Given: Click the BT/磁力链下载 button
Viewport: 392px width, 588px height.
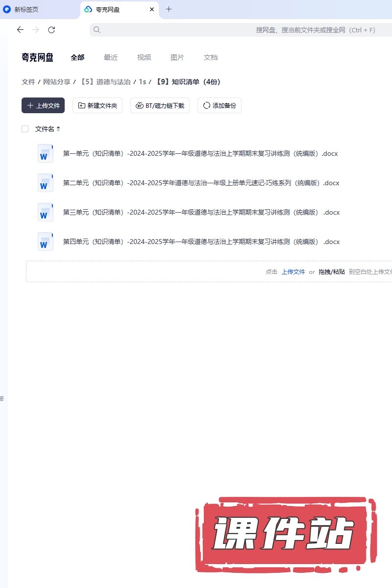Looking at the screenshot, I should [160, 105].
